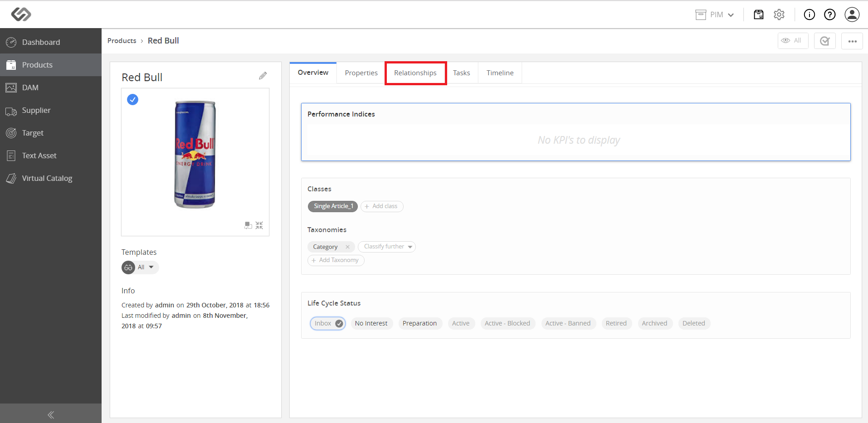This screenshot has height=423, width=868.
Task: Open the more options ellipsis menu
Action: (852, 41)
